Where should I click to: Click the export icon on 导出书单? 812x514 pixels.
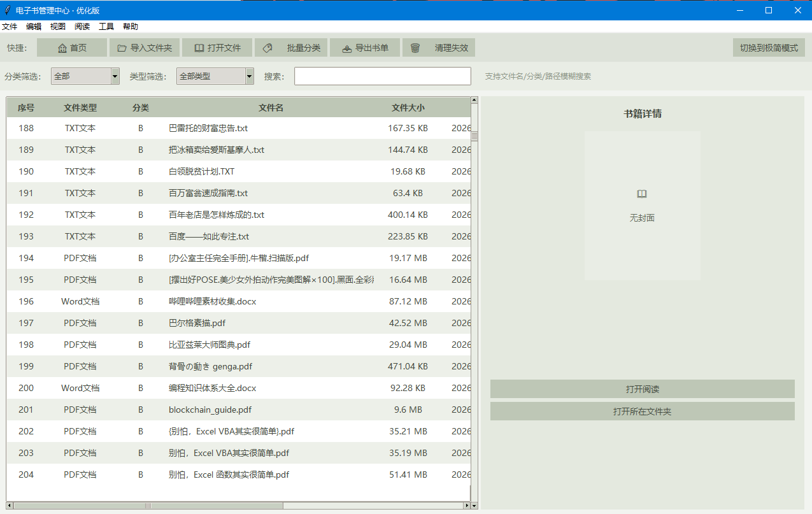(347, 48)
